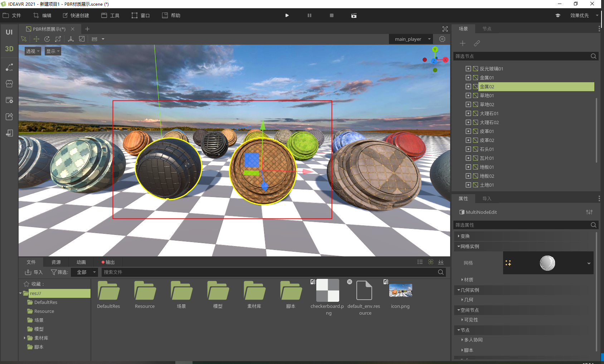Viewport: 604px width, 364px height.
Task: Open the node path sidebar icon
Action: 9,67
